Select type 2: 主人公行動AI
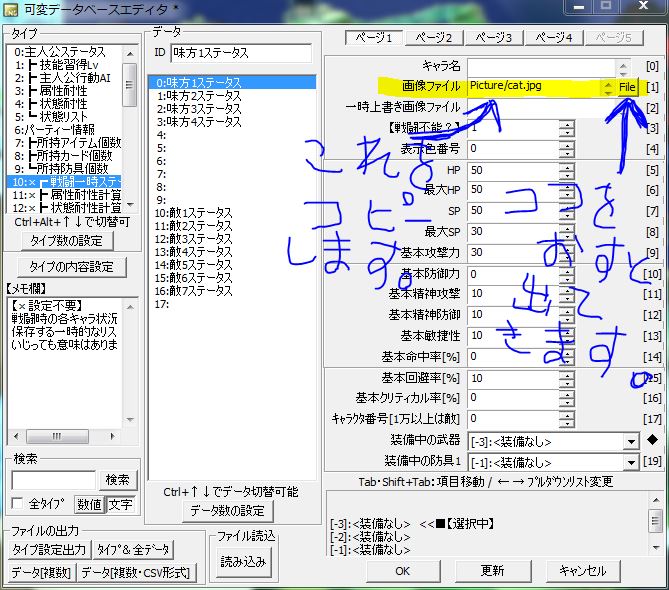 [x=63, y=78]
